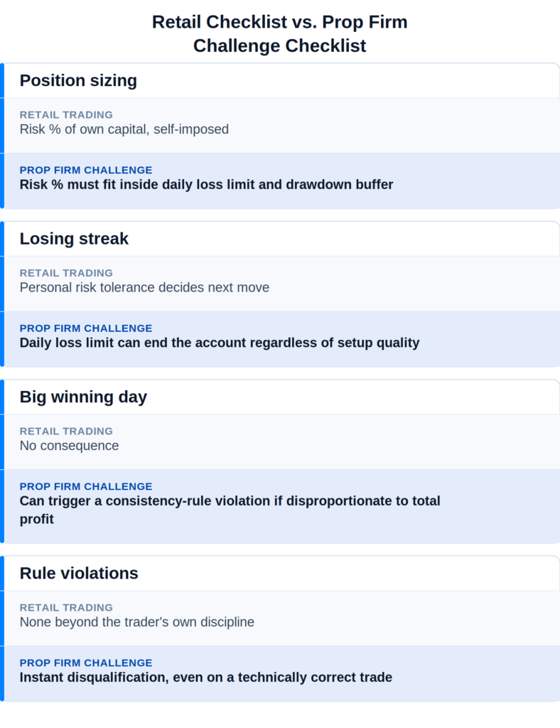Click the 'Rule violations' section header
This screenshot has width=560, height=728.
pyautogui.click(x=79, y=574)
